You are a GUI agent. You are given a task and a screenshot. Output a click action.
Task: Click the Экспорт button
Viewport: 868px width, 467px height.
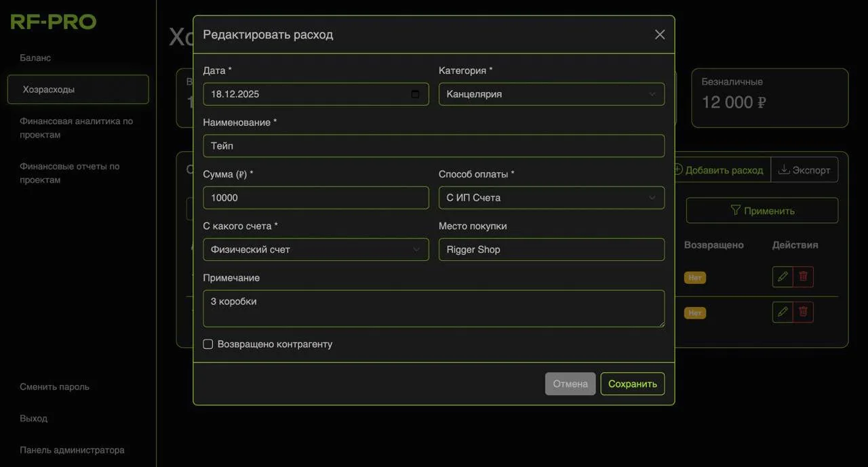coord(804,170)
